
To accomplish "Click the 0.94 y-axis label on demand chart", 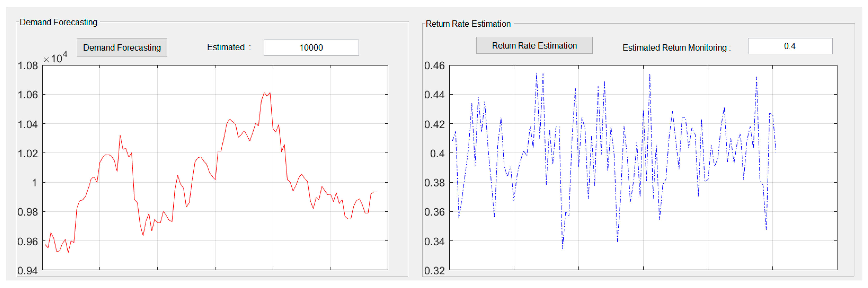I will tap(28, 271).
